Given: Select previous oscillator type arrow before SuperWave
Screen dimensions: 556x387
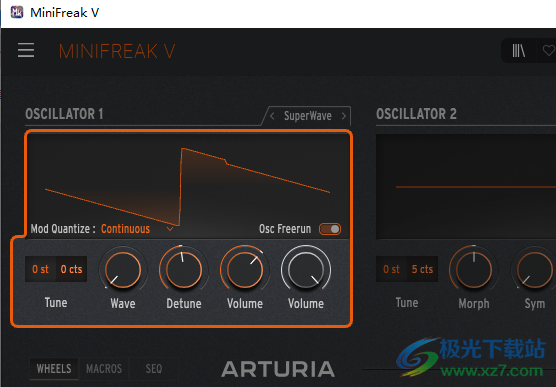Looking at the screenshot, I should [272, 116].
